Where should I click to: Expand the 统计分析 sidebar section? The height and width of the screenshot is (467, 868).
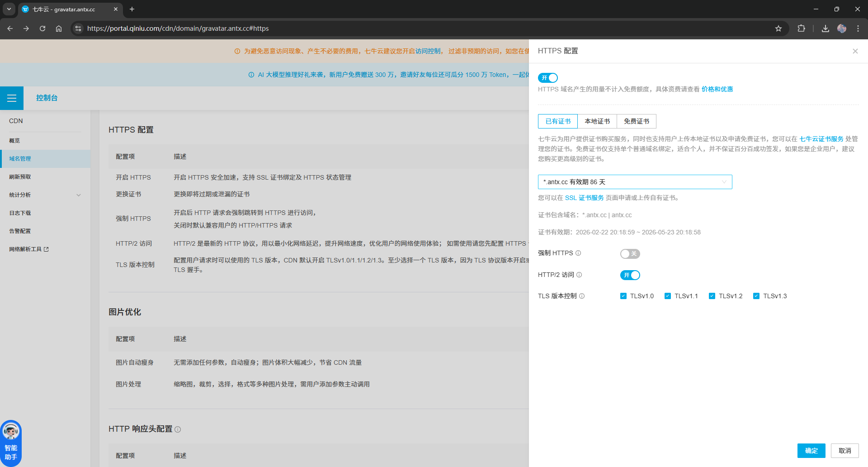pos(45,195)
